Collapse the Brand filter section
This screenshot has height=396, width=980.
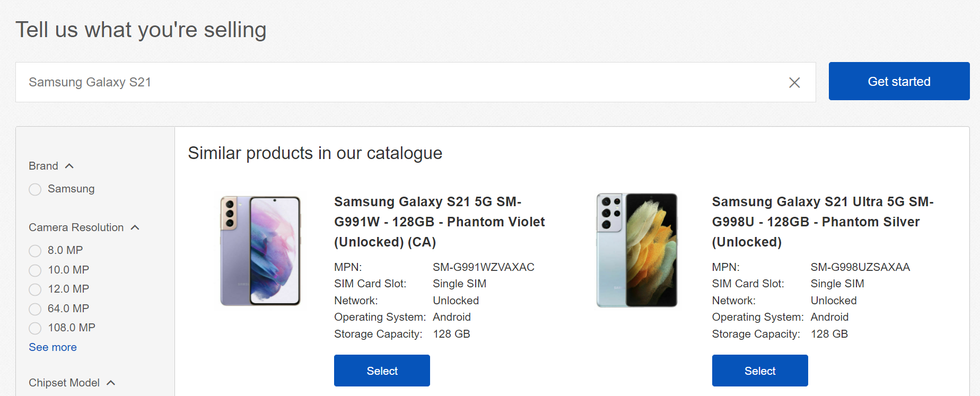pos(69,166)
